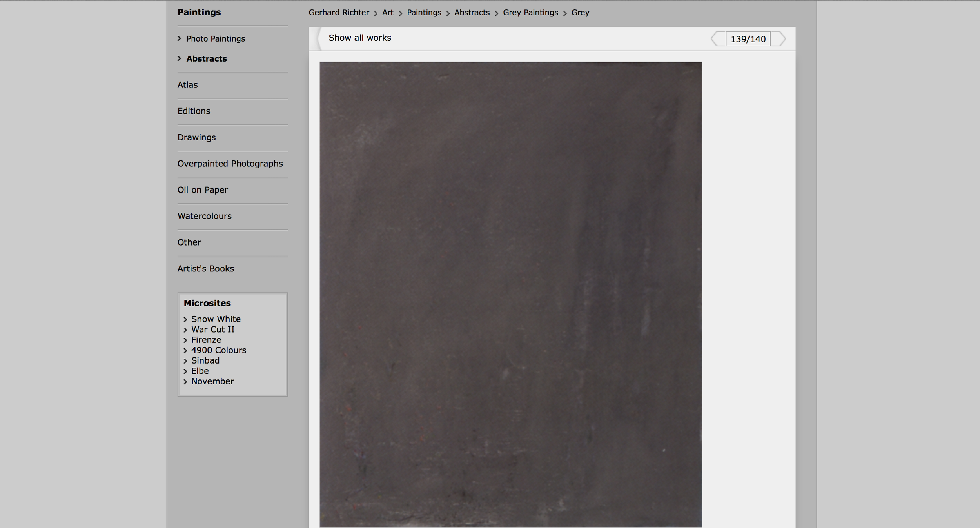The image size is (980, 528).
Task: Click the Paintings sidebar heading
Action: pos(199,12)
